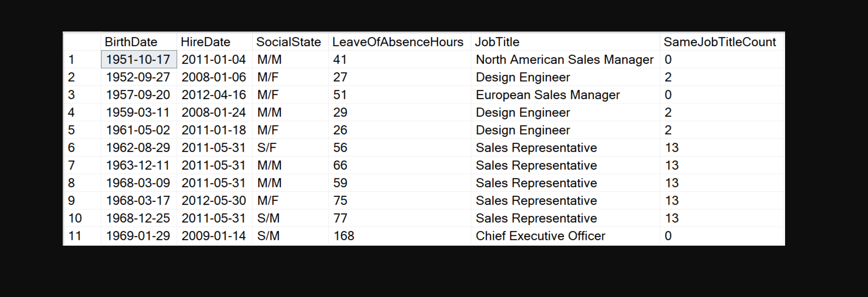Image resolution: width=868 pixels, height=297 pixels.
Task: Click the leave hours cell showing 168
Action: pos(400,236)
